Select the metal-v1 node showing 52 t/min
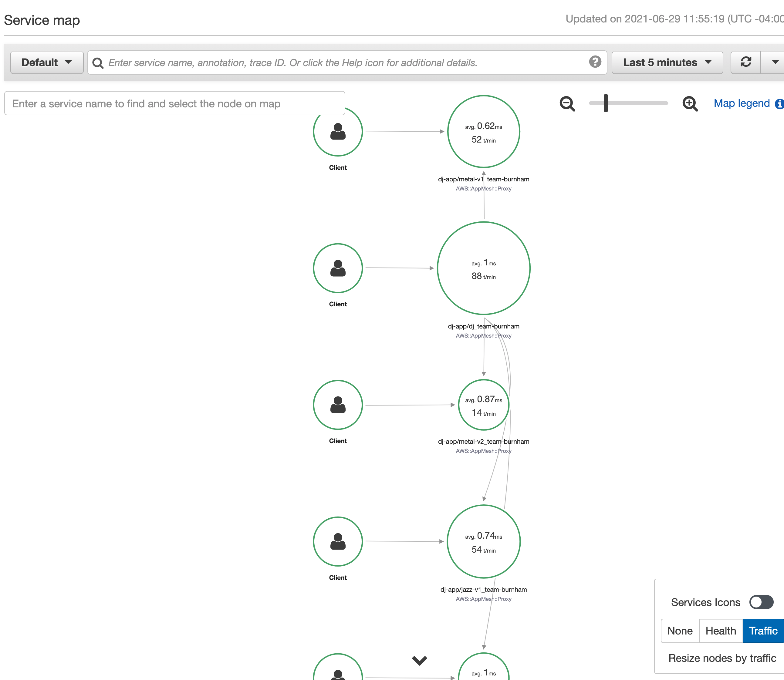 pyautogui.click(x=484, y=131)
